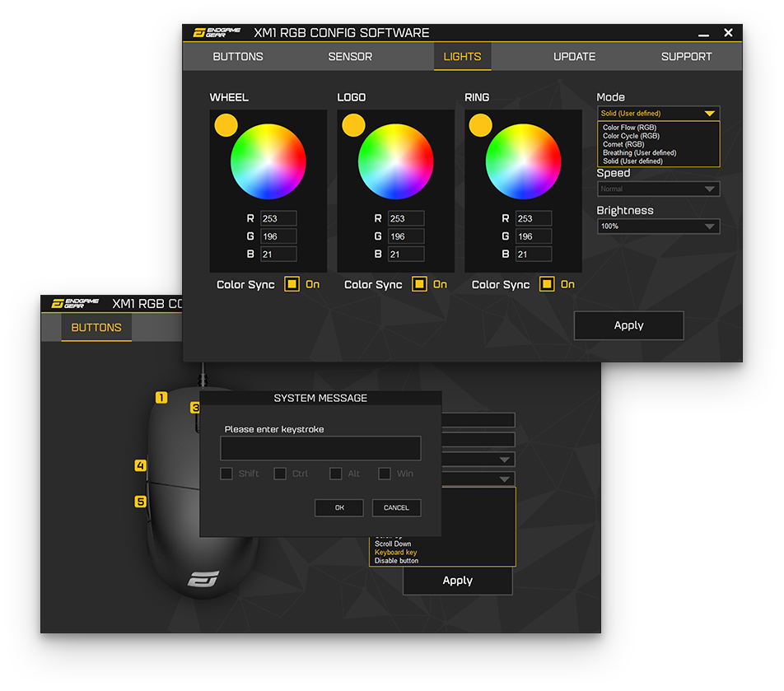784x691 pixels.
Task: Select mouse button marker 5
Action: pos(141,502)
